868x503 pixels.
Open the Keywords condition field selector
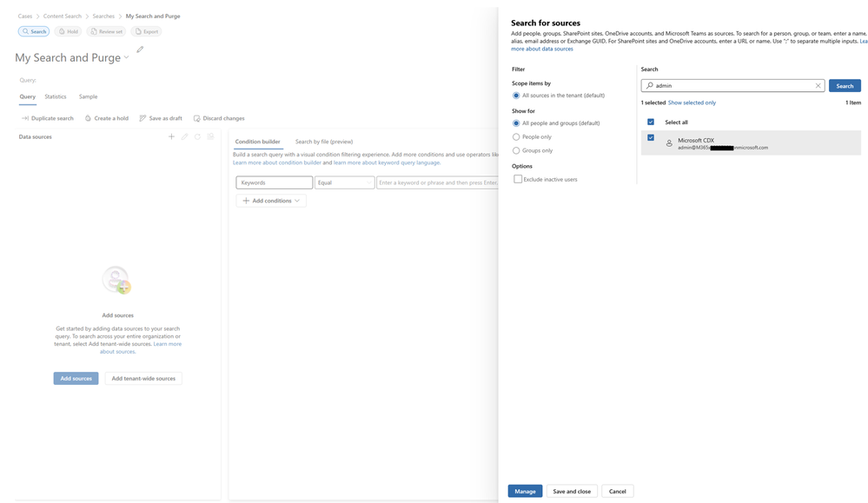click(x=274, y=182)
